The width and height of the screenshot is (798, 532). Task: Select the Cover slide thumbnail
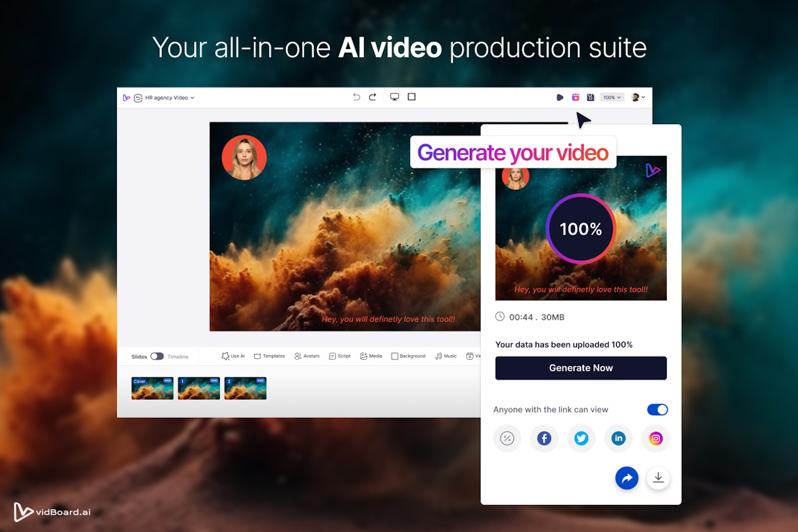pos(152,388)
